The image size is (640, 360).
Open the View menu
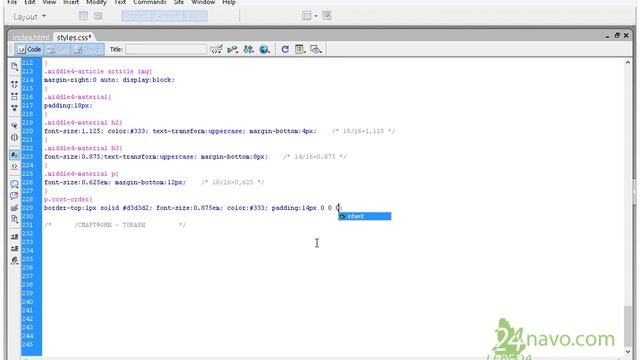[x=49, y=2]
